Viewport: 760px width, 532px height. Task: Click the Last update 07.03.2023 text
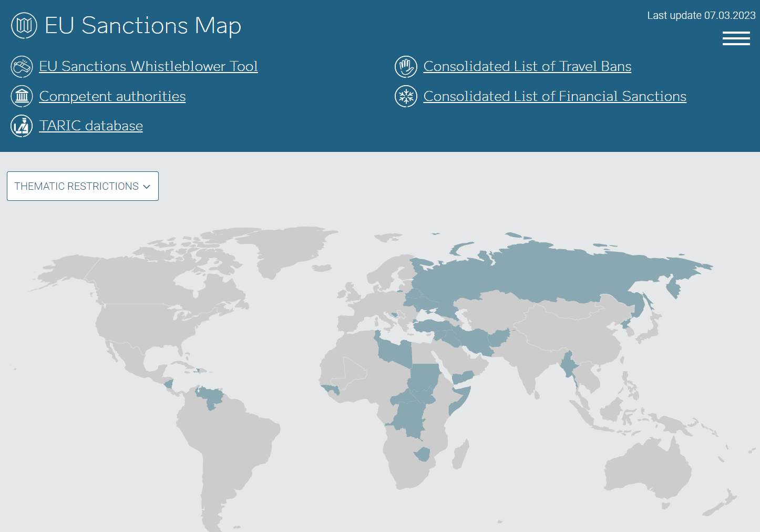click(x=701, y=16)
